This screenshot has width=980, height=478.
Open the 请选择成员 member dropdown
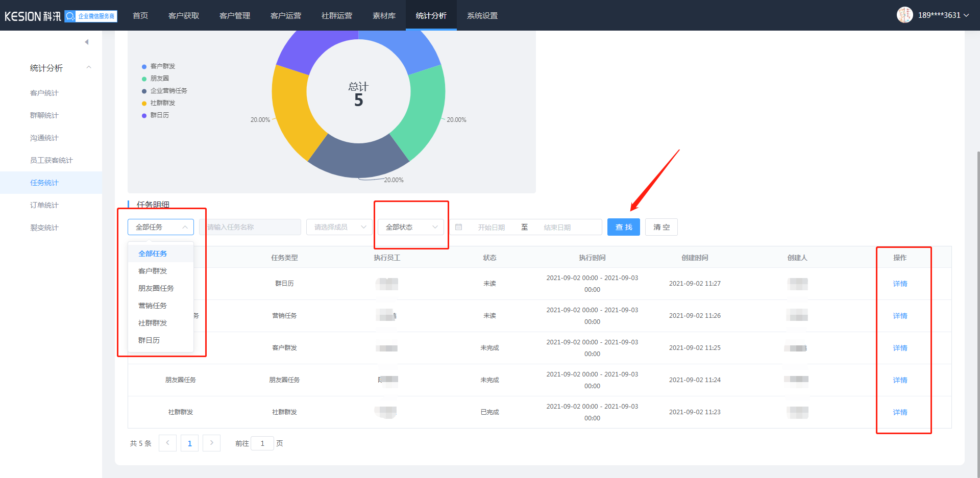click(339, 227)
